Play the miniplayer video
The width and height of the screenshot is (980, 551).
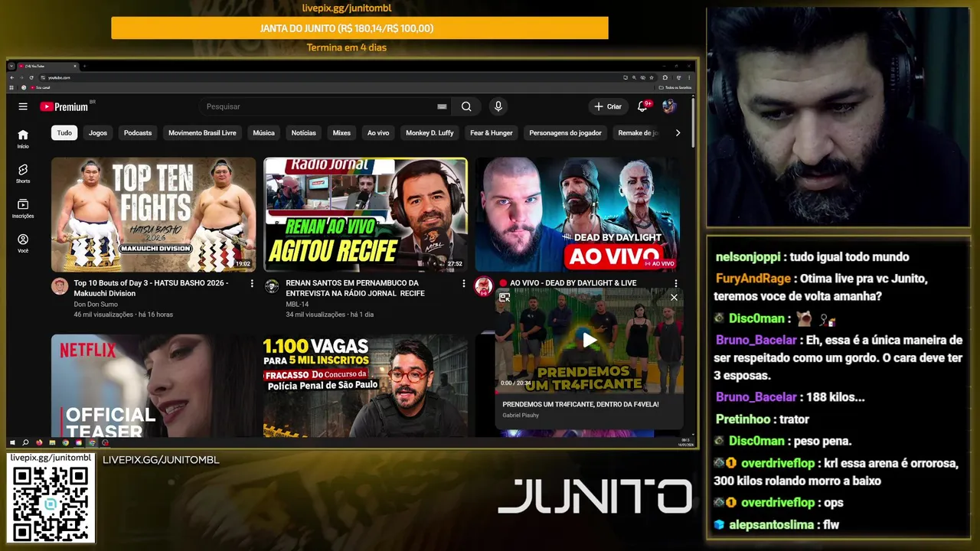pos(589,340)
